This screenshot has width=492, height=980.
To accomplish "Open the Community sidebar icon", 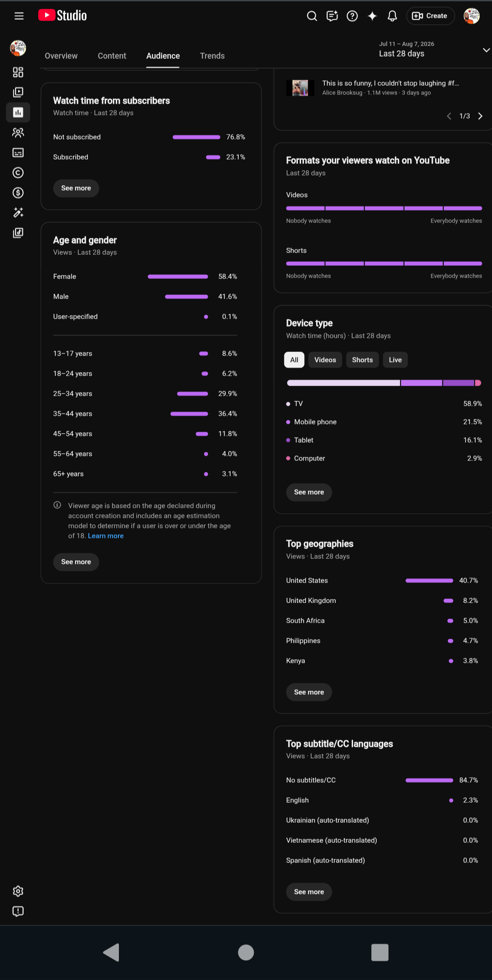I will click(x=18, y=133).
